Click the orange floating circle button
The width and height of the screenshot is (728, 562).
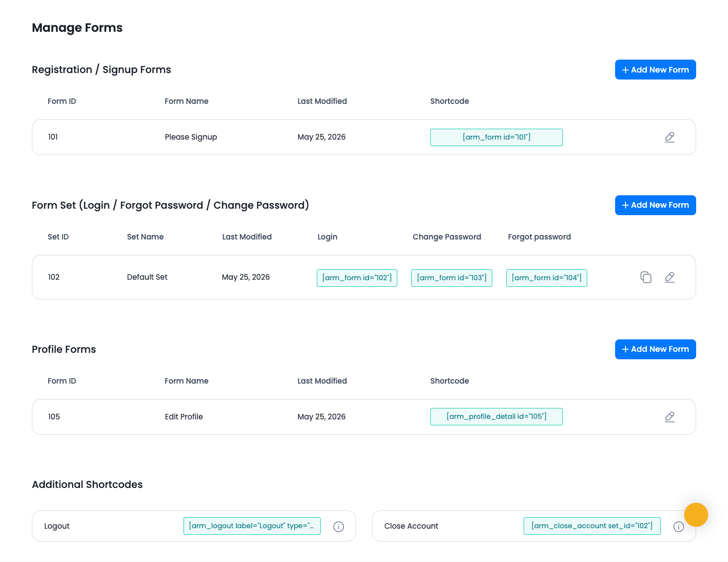[696, 514]
